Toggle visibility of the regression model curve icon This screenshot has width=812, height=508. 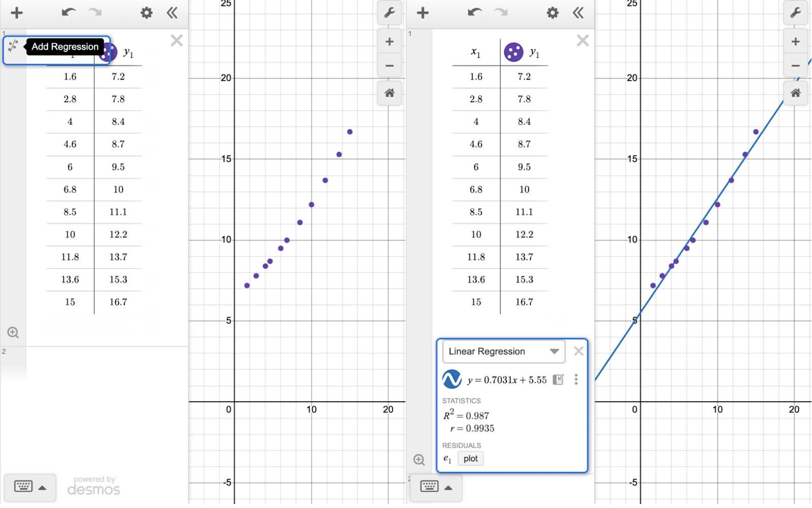[x=451, y=379]
